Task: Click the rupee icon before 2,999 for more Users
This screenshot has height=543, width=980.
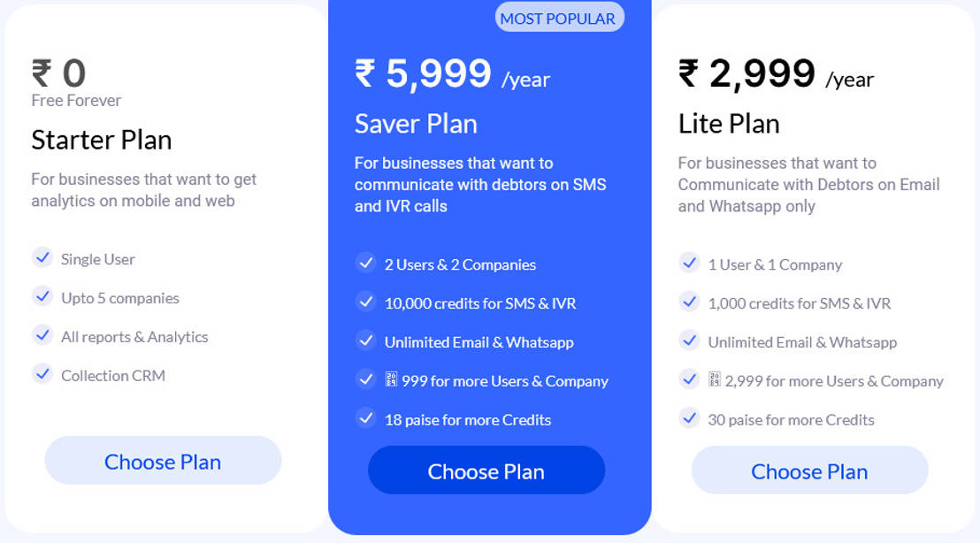Action: point(713,379)
